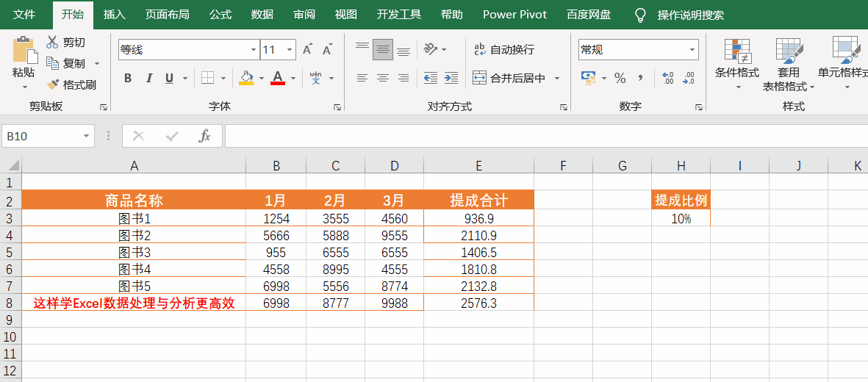Image resolution: width=868 pixels, height=382 pixels.
Task: Switch to the 开发工具 developer tab
Action: [399, 15]
